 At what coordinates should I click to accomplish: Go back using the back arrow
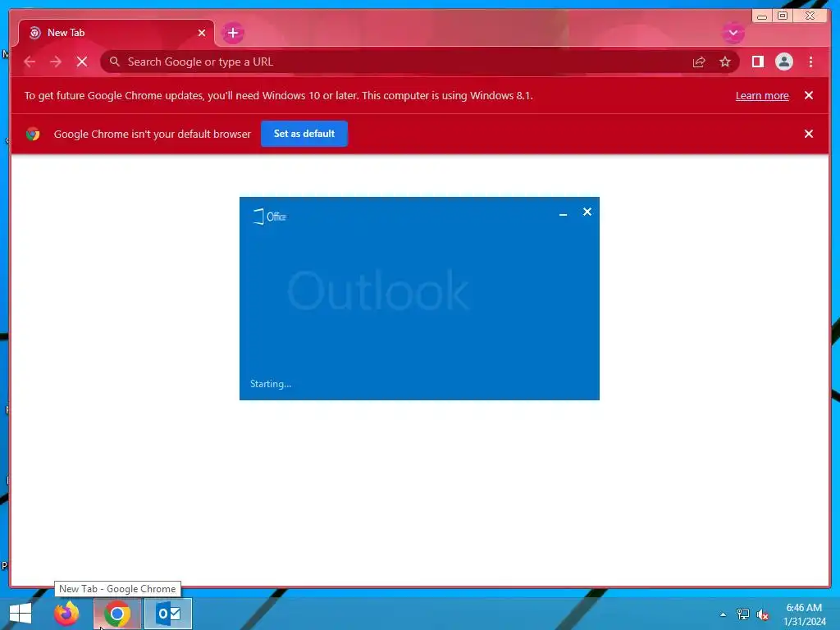point(30,62)
